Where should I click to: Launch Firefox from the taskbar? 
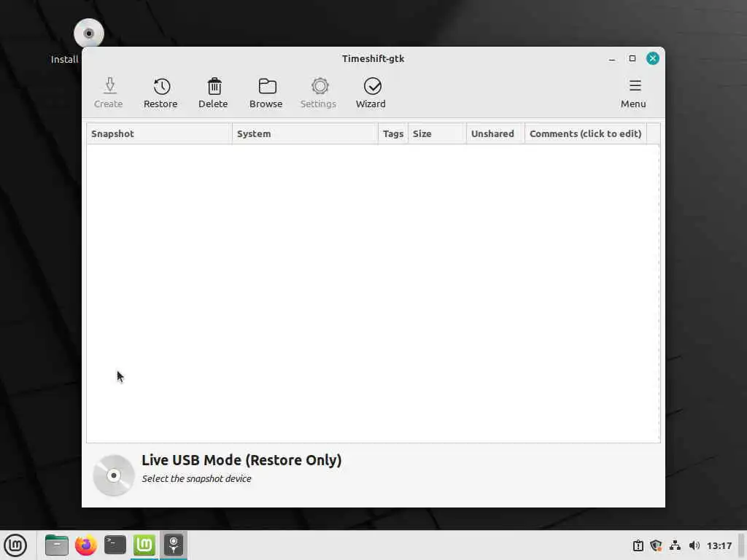[x=86, y=545]
